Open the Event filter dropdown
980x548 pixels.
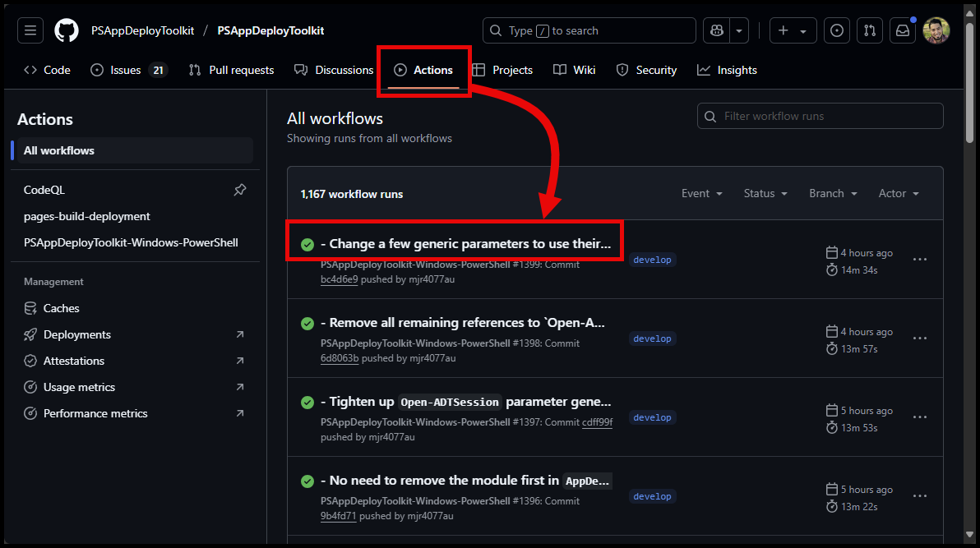(701, 193)
